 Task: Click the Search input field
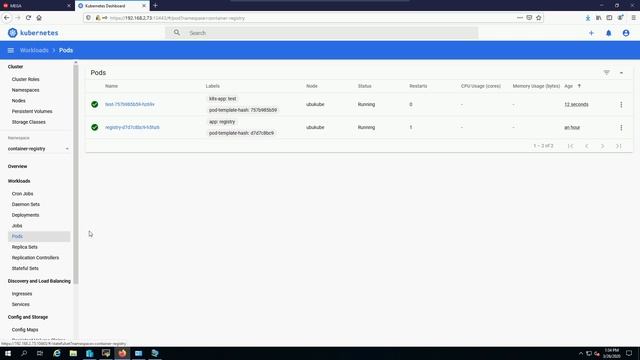point(321,33)
